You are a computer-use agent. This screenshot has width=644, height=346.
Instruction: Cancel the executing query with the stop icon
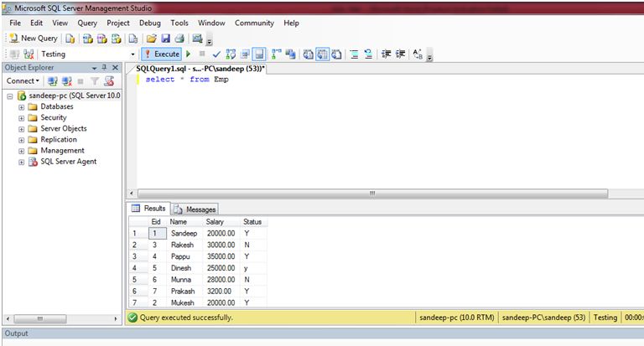202,54
